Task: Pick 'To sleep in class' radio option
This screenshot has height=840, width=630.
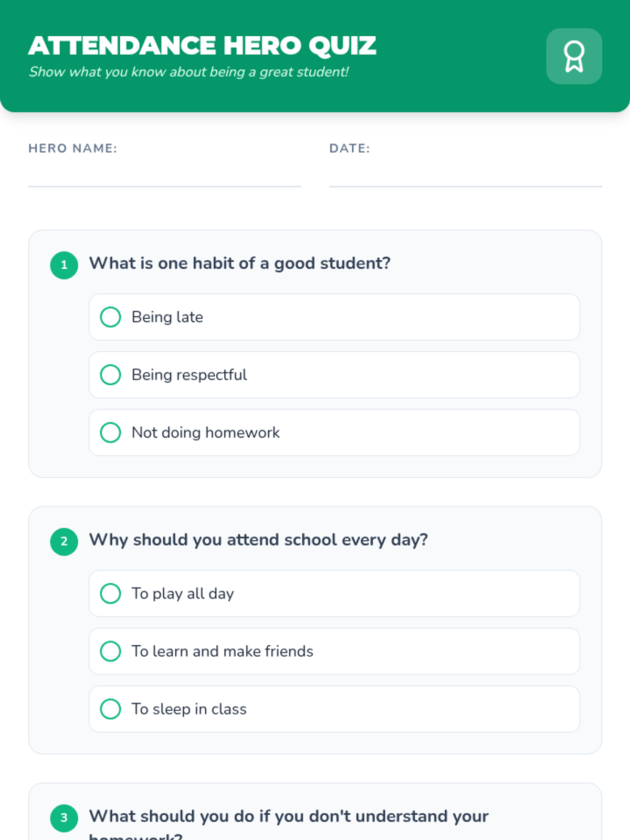Action: [111, 709]
